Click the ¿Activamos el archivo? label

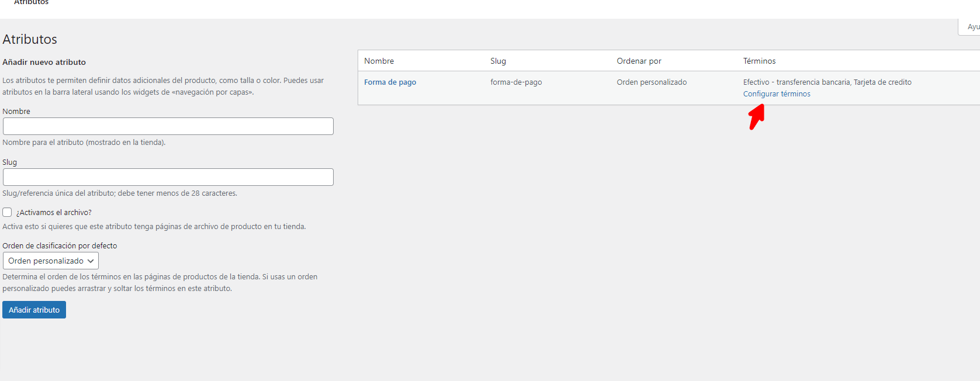pyautogui.click(x=54, y=213)
